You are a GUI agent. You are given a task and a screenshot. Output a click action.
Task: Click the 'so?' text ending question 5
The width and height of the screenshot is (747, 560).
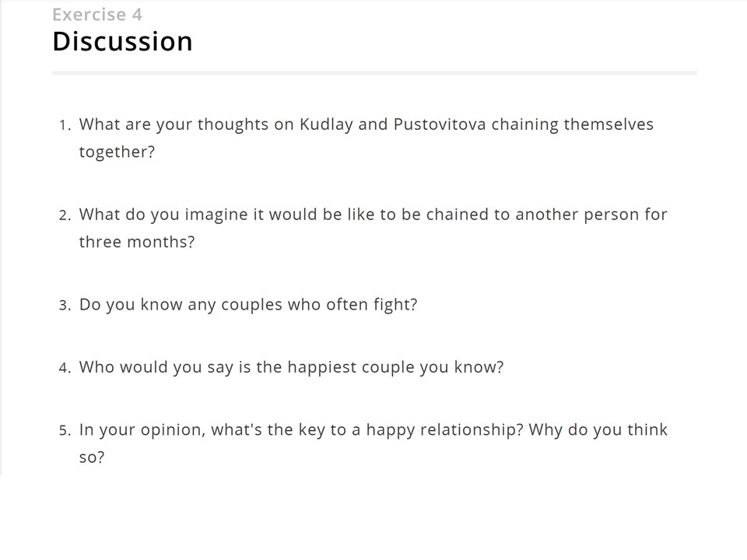tap(92, 457)
